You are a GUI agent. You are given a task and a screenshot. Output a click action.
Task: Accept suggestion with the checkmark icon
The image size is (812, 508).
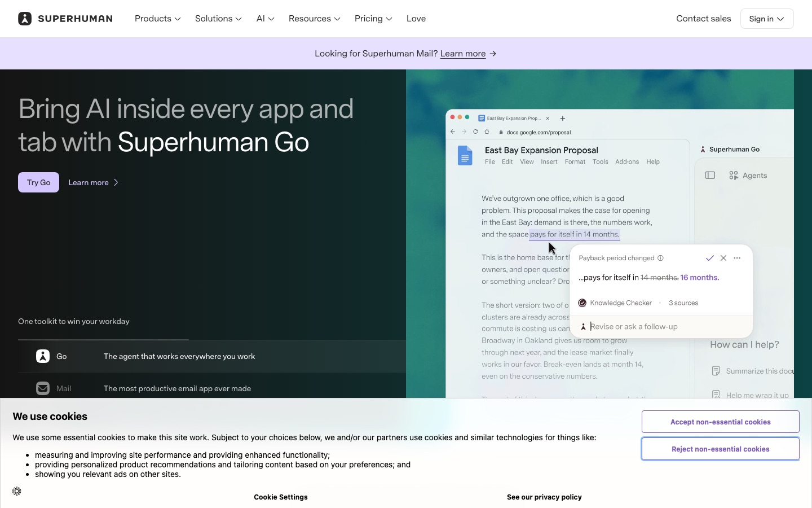point(710,258)
